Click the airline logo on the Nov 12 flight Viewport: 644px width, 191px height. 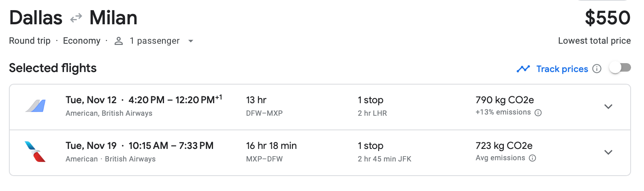(36, 106)
